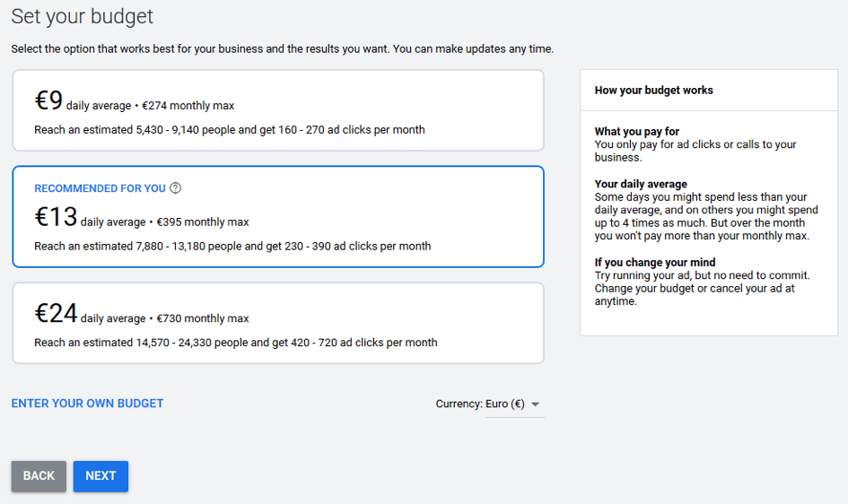Select the €9 daily average budget option

(278, 110)
